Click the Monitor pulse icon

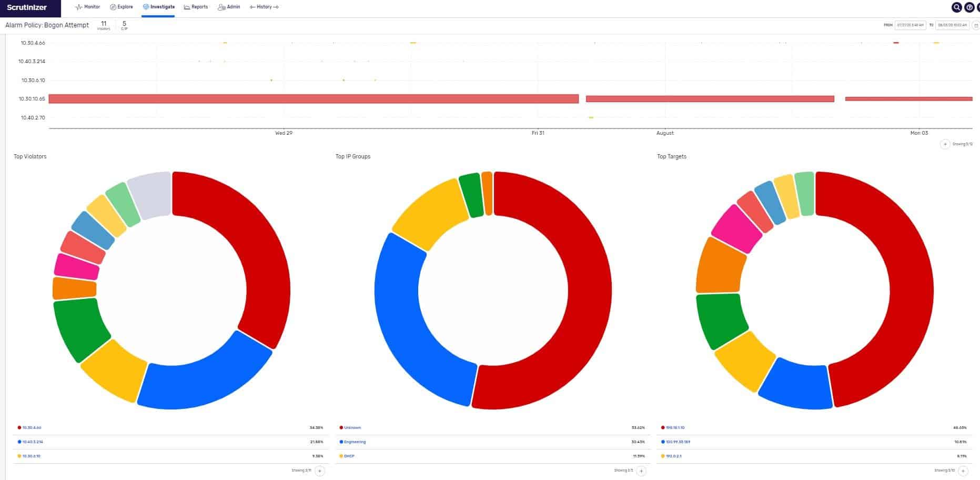79,7
